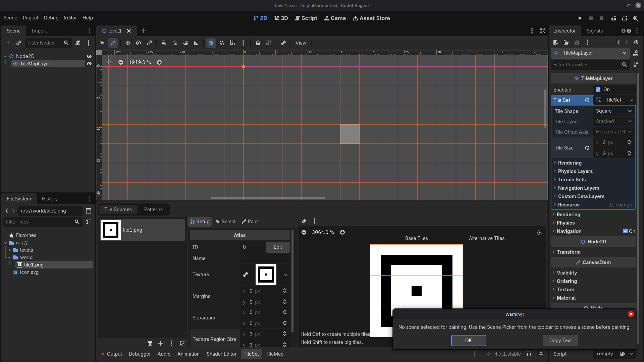Screen dimensions: 644x362
Task: Expand the Physics Layers section
Action: [x=575, y=171]
